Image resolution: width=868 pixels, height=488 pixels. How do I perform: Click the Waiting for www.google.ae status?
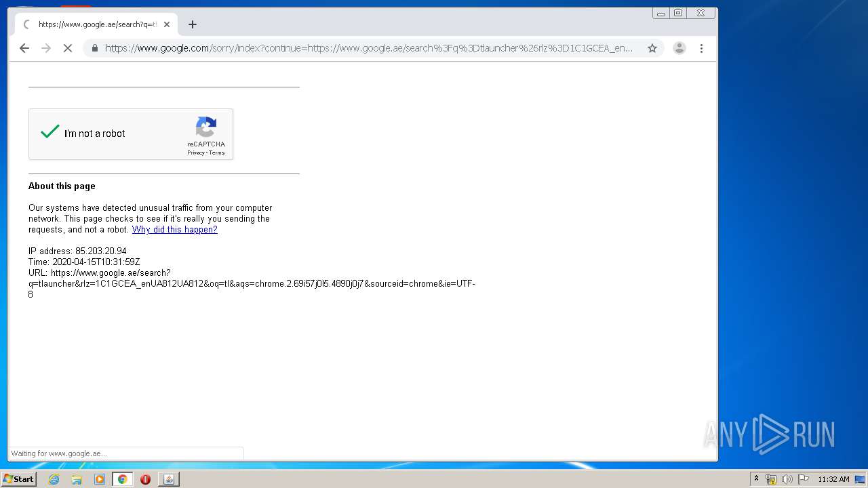coord(59,453)
